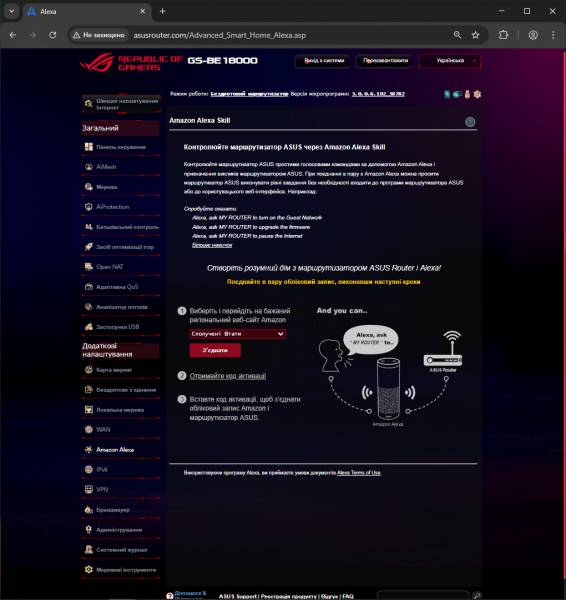Screen dimensions: 566x600
Task: Open the wireless connection sidebar entry
Action: [x=121, y=390]
